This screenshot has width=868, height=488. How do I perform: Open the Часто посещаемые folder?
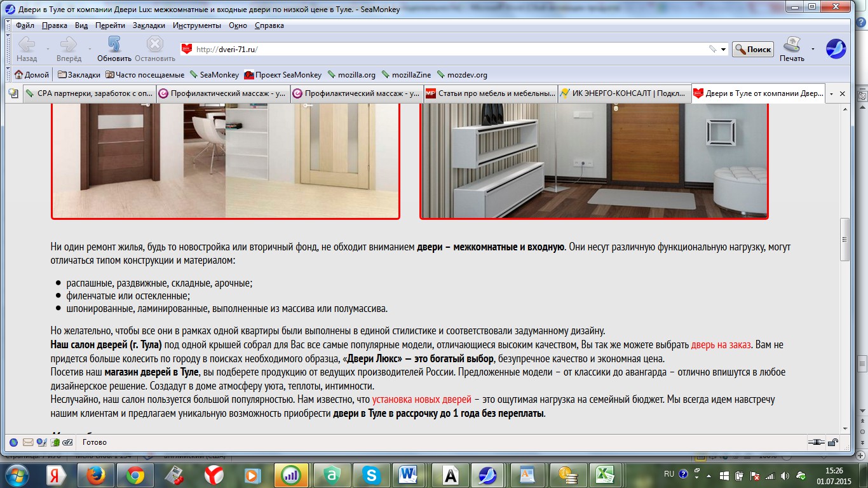(x=145, y=74)
